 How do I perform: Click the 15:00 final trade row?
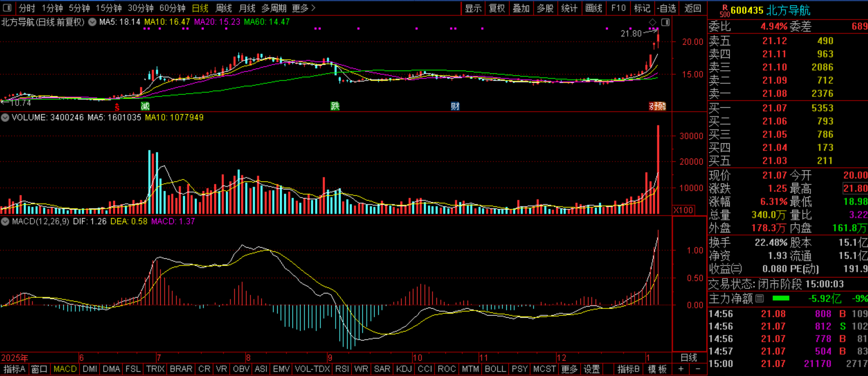point(788,364)
